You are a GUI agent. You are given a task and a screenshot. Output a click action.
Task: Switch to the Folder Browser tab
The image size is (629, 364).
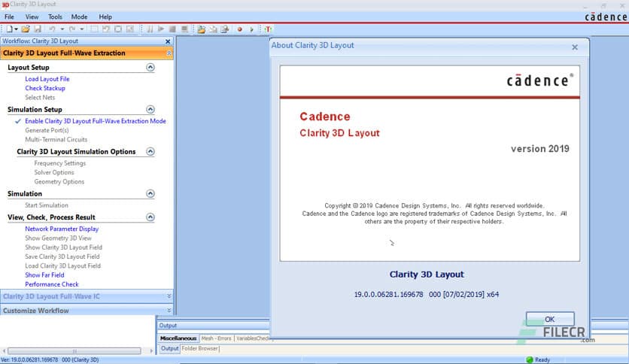[200, 349]
